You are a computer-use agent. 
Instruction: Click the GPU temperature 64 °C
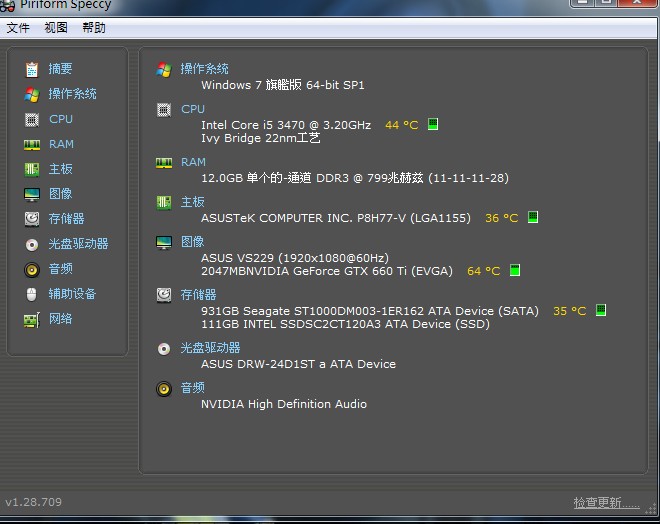484,271
